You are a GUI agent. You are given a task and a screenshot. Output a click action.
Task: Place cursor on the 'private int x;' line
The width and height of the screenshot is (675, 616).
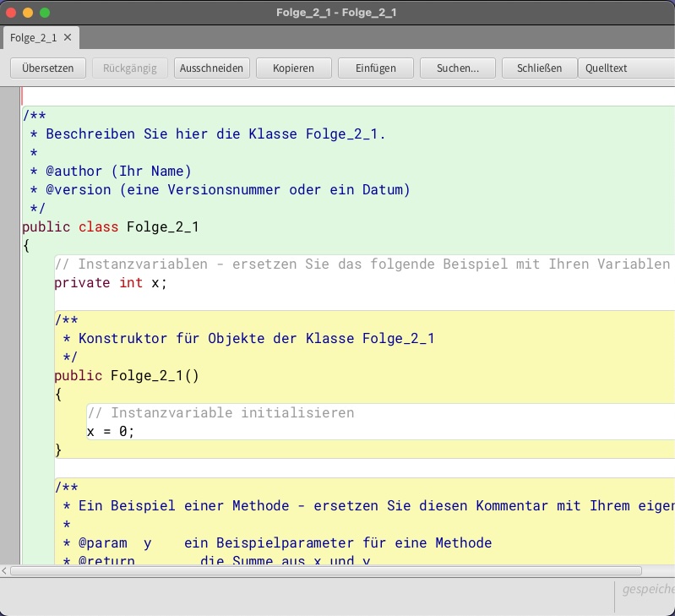(111, 283)
